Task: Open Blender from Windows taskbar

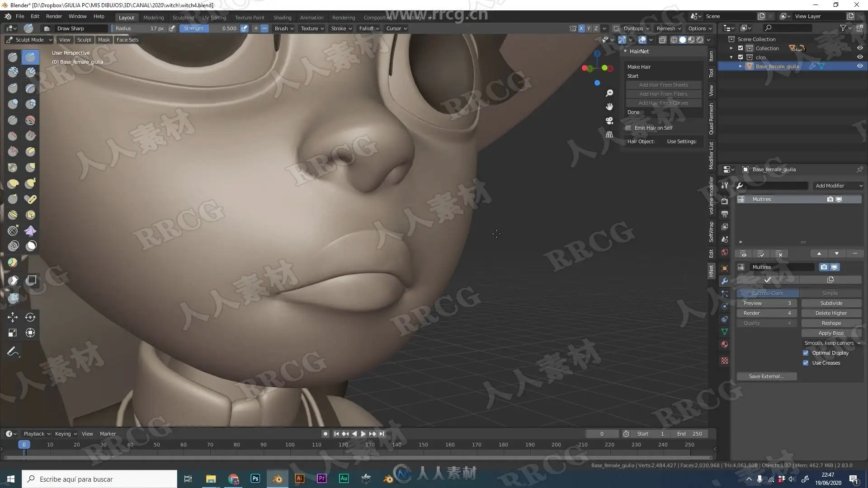Action: pos(278,479)
